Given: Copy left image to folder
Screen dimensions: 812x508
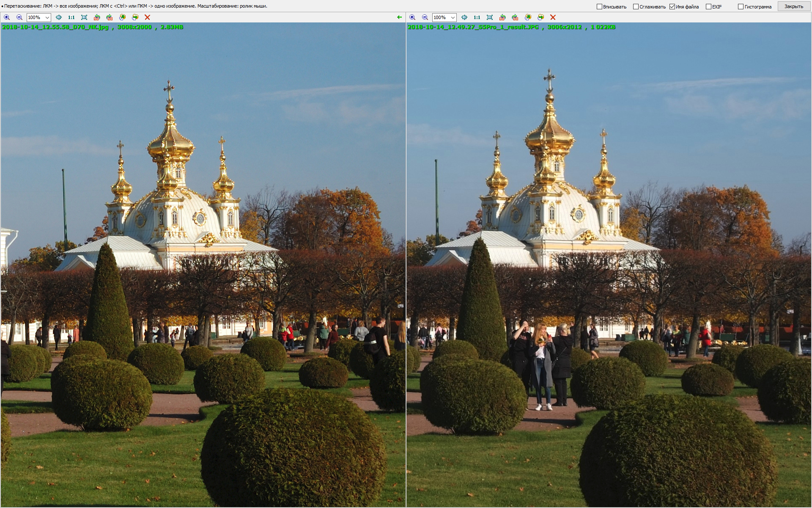Looking at the screenshot, I should pyautogui.click(x=122, y=17).
